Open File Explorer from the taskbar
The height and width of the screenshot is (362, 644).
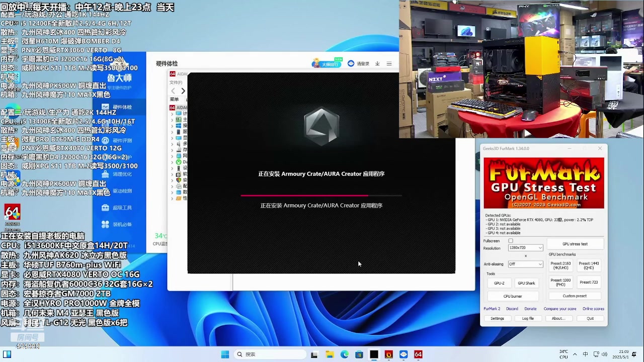coord(330,354)
